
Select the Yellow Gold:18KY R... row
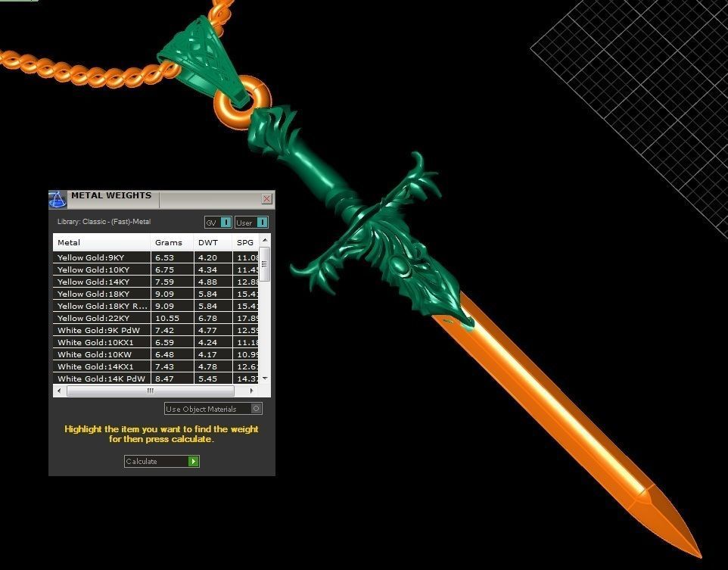pos(156,306)
